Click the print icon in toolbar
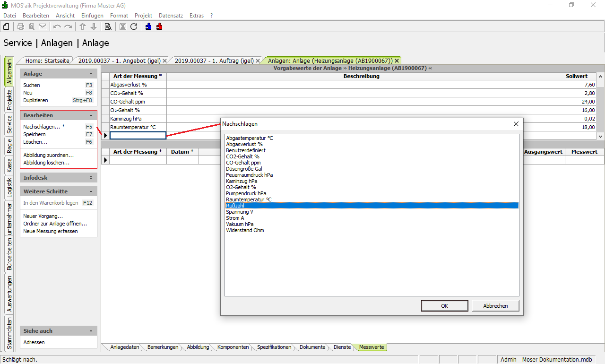 point(21,26)
